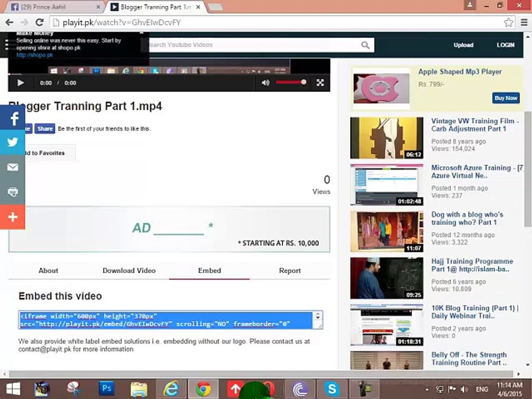This screenshot has height=399, width=532.
Task: Open Hajj Training Programme video link
Action: (472, 265)
